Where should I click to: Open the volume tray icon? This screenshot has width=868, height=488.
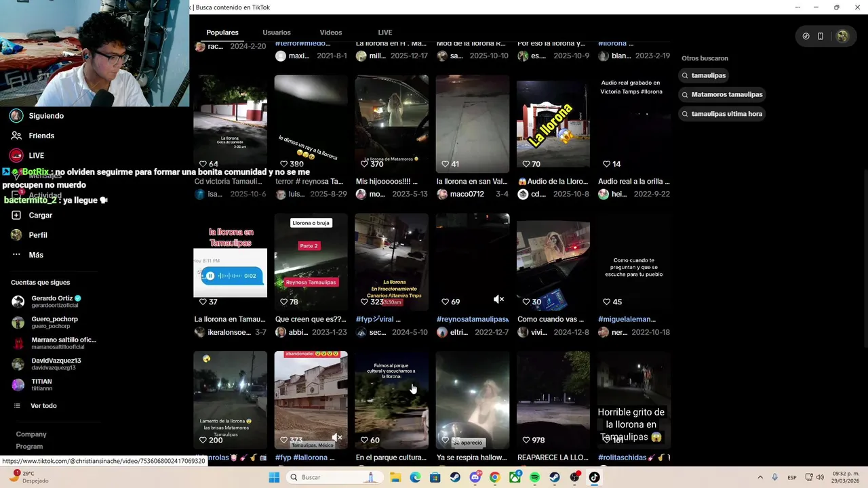click(819, 477)
